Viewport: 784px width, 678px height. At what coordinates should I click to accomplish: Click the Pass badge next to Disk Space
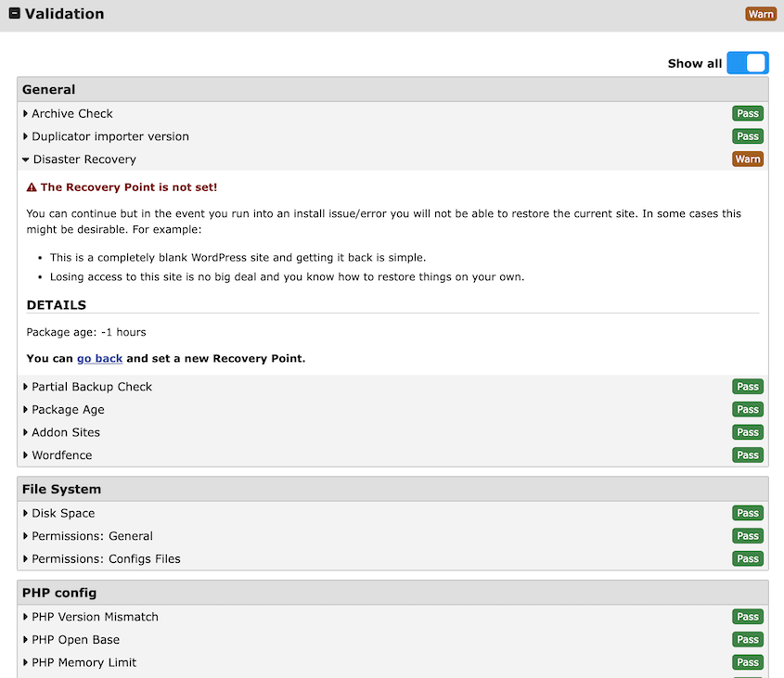point(748,513)
